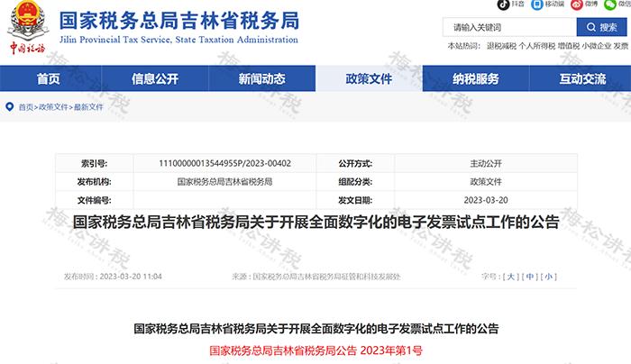The width and height of the screenshot is (631, 364).
Task: Open the 互动交流 navigation tab
Action: [x=582, y=78]
